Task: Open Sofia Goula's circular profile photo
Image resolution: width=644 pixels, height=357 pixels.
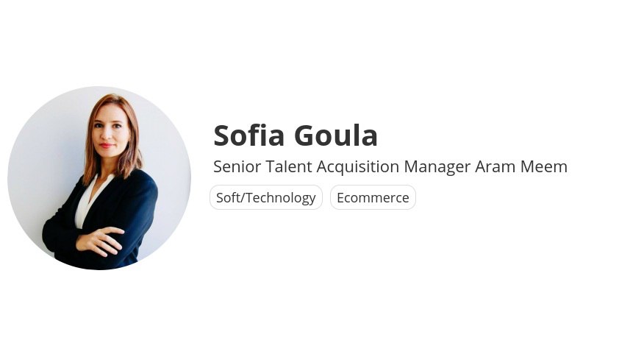Action: tap(99, 178)
